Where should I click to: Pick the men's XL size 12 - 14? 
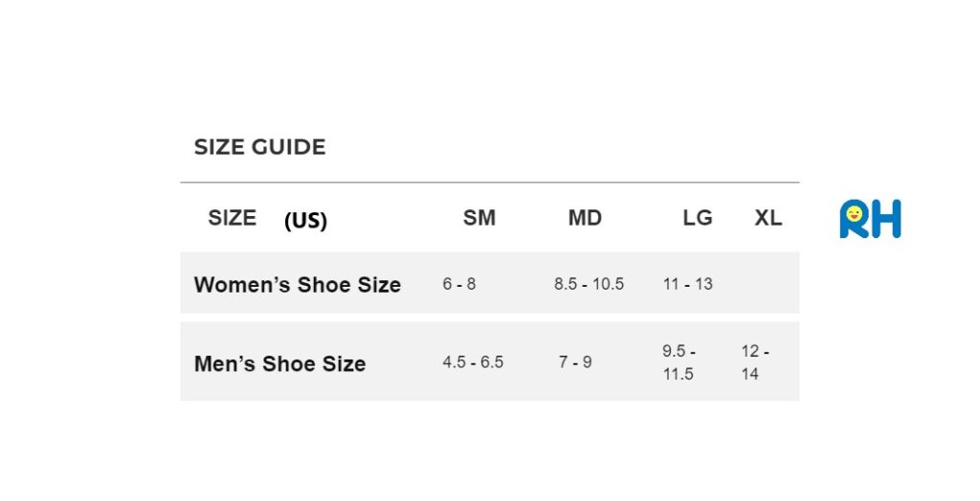click(x=755, y=362)
